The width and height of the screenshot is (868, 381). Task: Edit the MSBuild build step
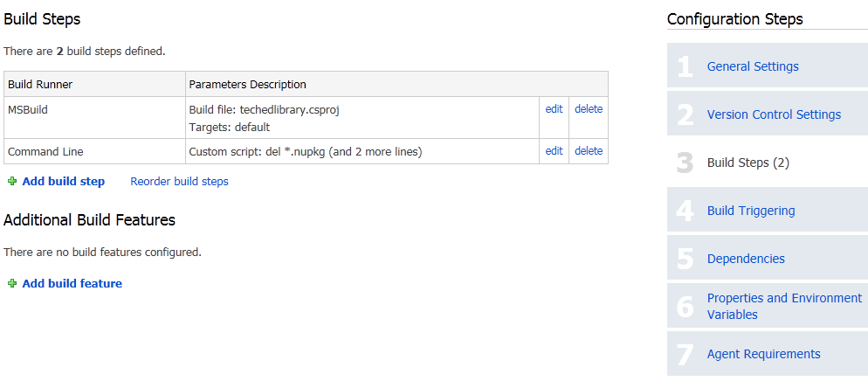(554, 109)
